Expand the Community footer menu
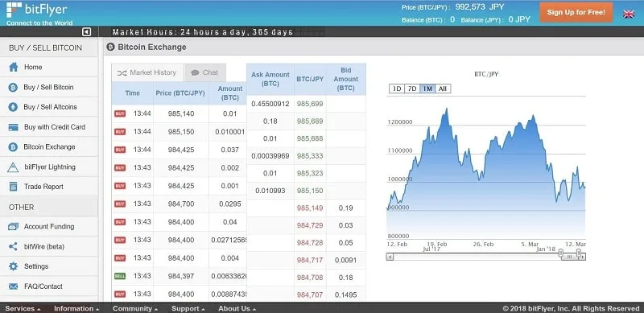 pyautogui.click(x=135, y=308)
